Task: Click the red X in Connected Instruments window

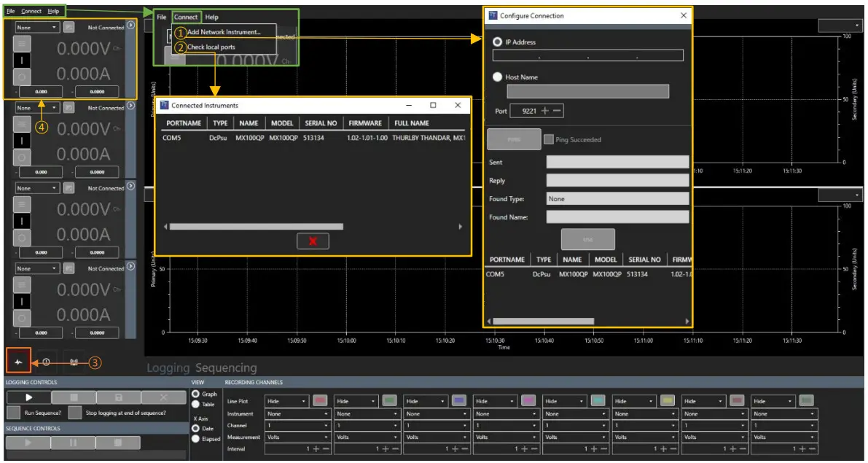Action: point(312,241)
